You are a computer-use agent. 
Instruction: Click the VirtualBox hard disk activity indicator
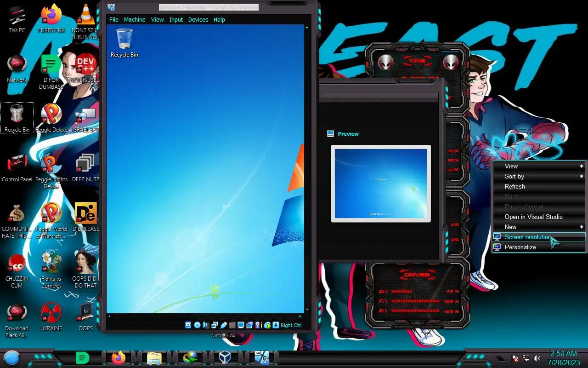(x=188, y=325)
